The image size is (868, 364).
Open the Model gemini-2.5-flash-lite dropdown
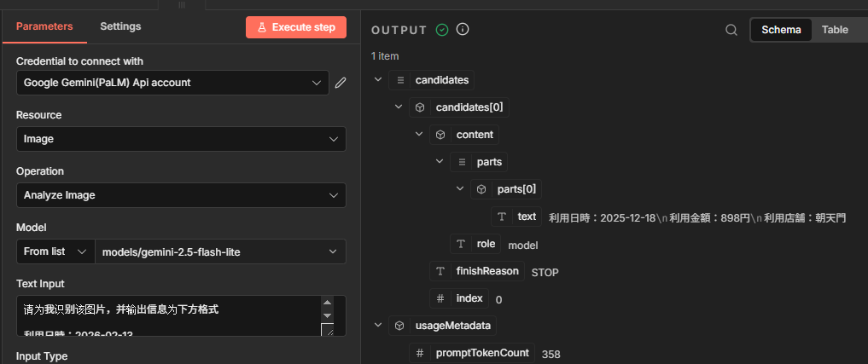(219, 251)
